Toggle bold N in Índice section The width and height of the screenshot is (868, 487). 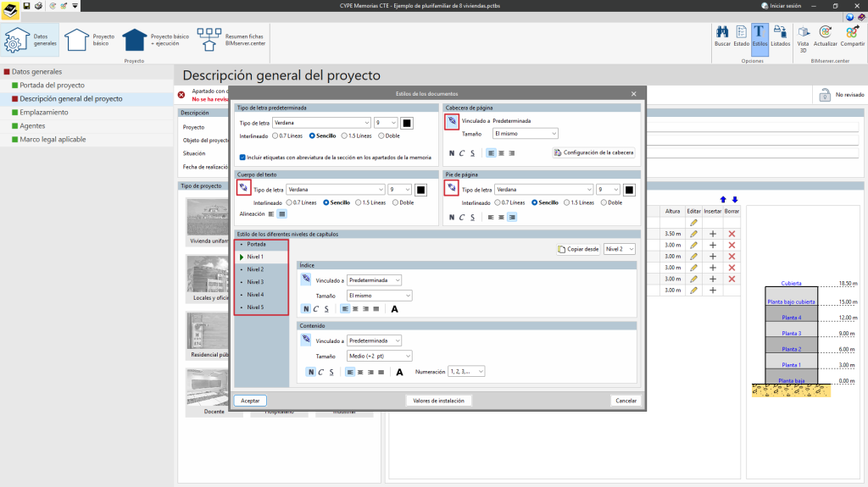(x=306, y=309)
